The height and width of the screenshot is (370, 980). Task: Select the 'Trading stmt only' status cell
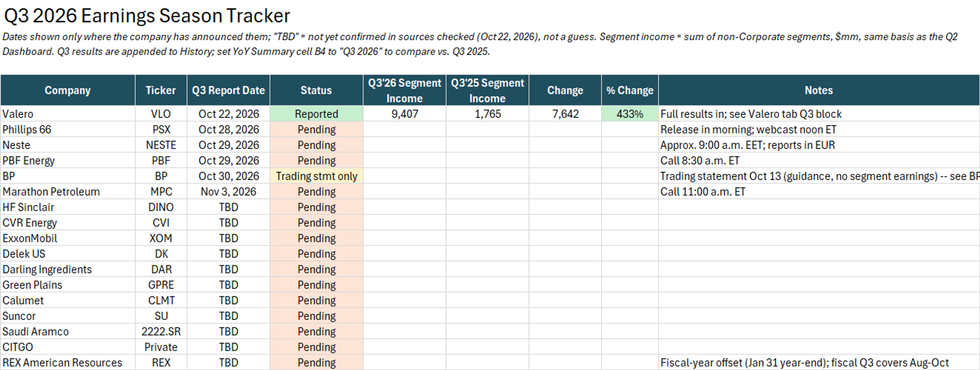tap(316, 176)
